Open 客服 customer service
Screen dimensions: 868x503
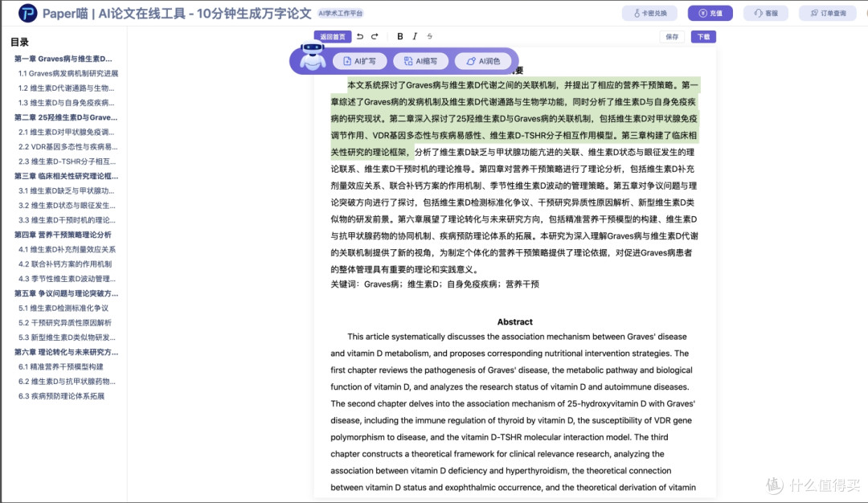766,14
